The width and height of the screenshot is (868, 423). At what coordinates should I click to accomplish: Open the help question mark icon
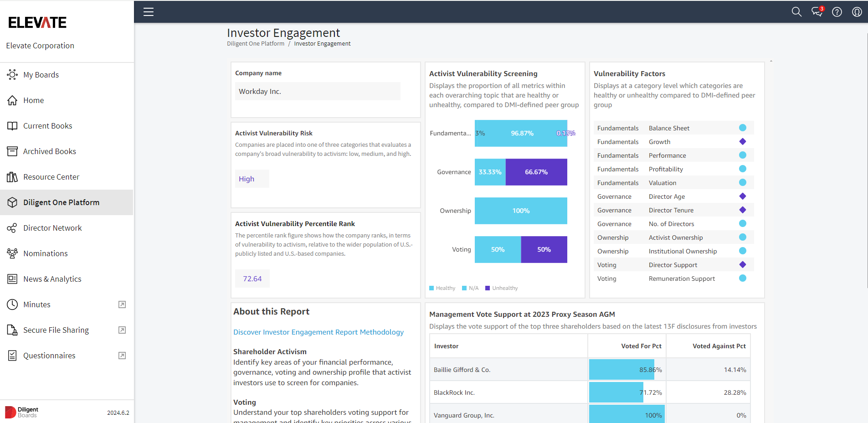click(x=837, y=12)
